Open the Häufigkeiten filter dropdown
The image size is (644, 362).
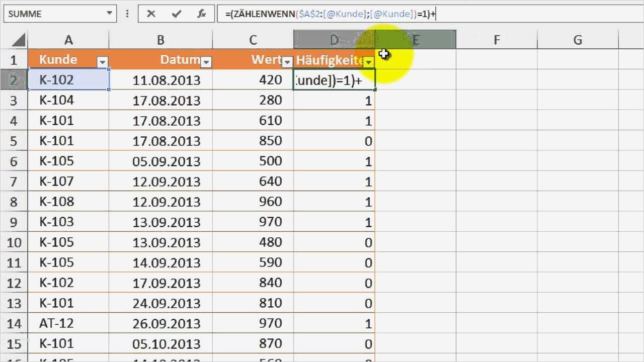click(x=369, y=62)
